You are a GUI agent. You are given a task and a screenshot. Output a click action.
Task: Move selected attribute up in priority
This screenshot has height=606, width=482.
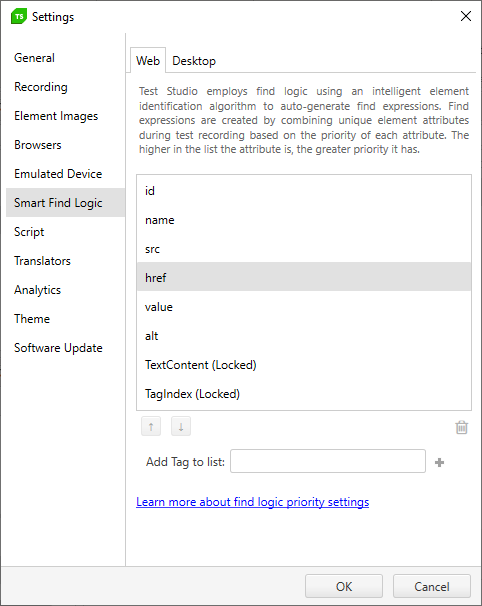coord(151,427)
